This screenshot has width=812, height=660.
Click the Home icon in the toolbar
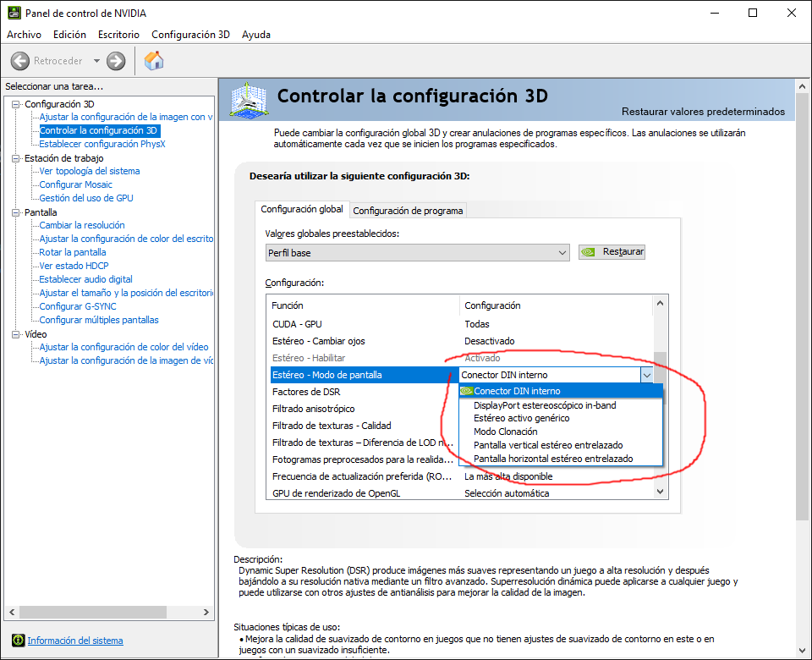coord(154,61)
